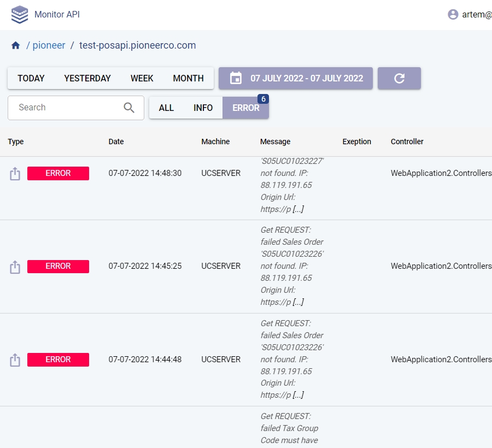This screenshot has width=492, height=448.
Task: Expand truncated message in 14:45:25 row
Action: (x=298, y=302)
